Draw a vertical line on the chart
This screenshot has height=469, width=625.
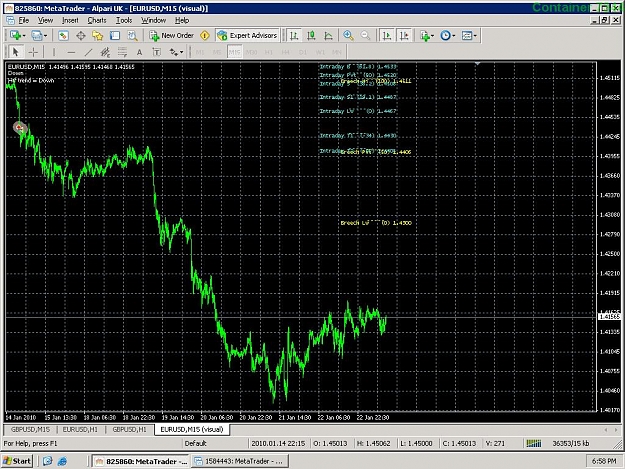pos(54,52)
